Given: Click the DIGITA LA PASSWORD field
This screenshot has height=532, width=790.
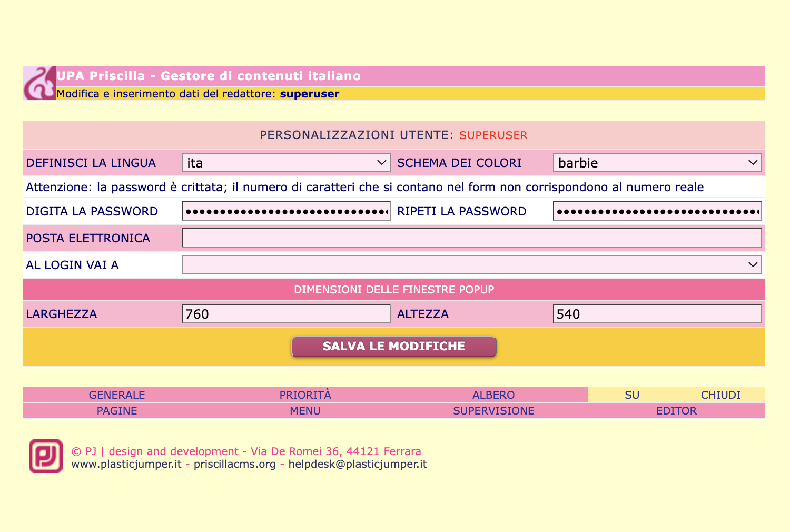Looking at the screenshot, I should pyautogui.click(x=286, y=211).
